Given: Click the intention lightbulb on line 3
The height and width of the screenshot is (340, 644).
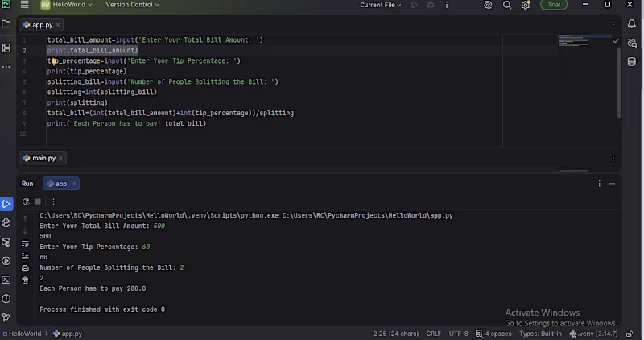Looking at the screenshot, I should click(x=54, y=62).
